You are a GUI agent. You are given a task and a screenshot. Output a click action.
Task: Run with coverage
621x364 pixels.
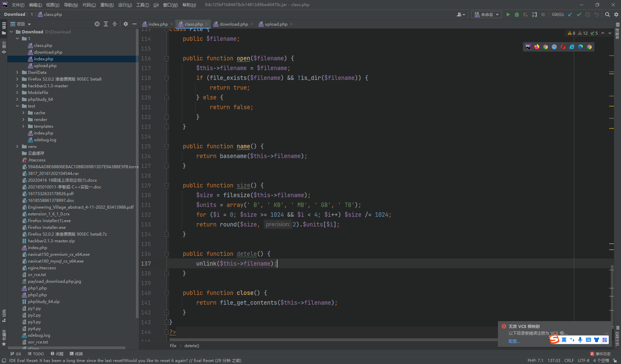526,14
